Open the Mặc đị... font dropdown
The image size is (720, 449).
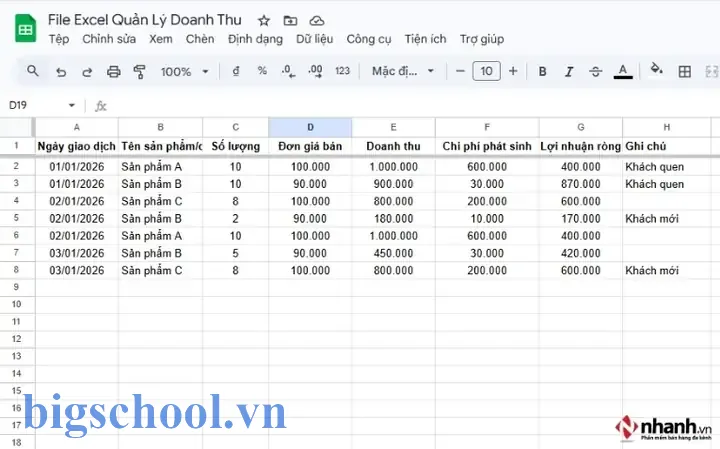403,71
